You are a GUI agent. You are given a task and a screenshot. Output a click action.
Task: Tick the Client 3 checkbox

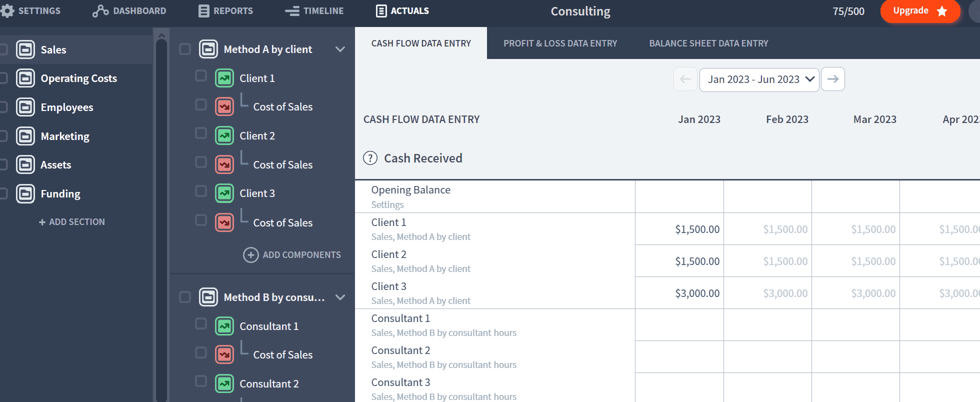(201, 191)
